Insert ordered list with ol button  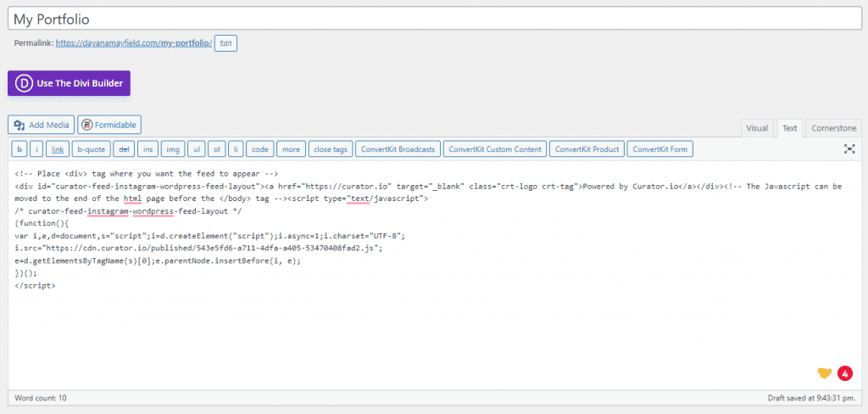[217, 149]
